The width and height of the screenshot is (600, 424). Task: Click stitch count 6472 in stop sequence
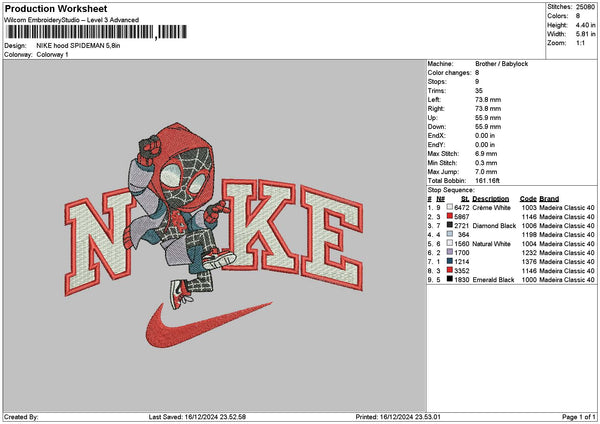[462, 208]
